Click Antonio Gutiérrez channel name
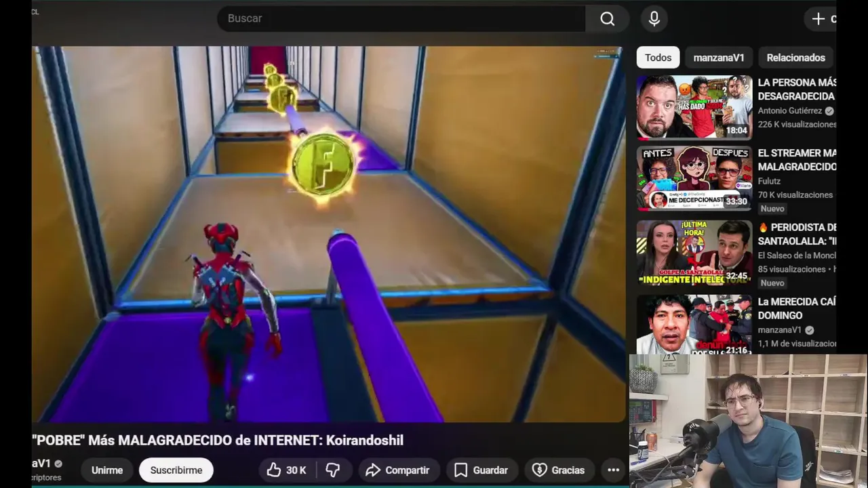Screen dimensions: 868x488 pyautogui.click(x=790, y=110)
